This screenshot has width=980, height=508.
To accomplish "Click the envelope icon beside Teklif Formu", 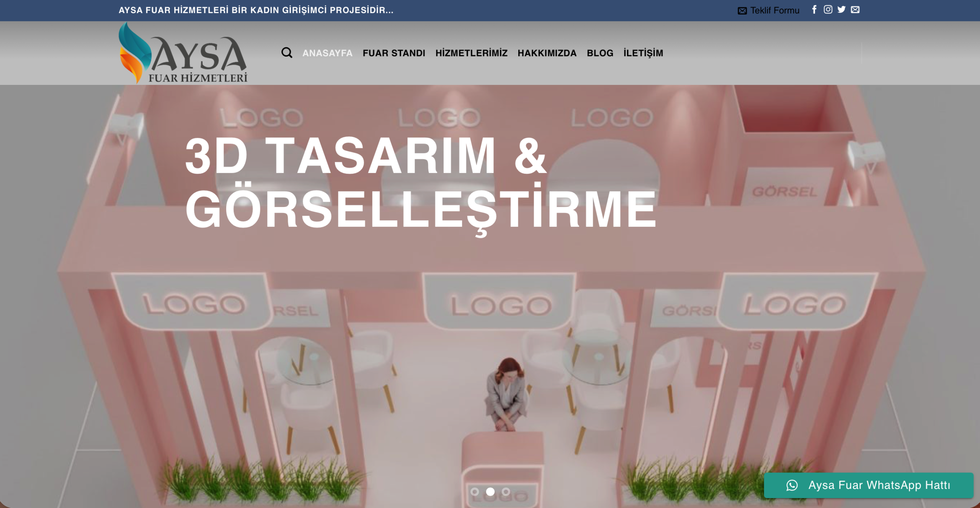I will (742, 11).
